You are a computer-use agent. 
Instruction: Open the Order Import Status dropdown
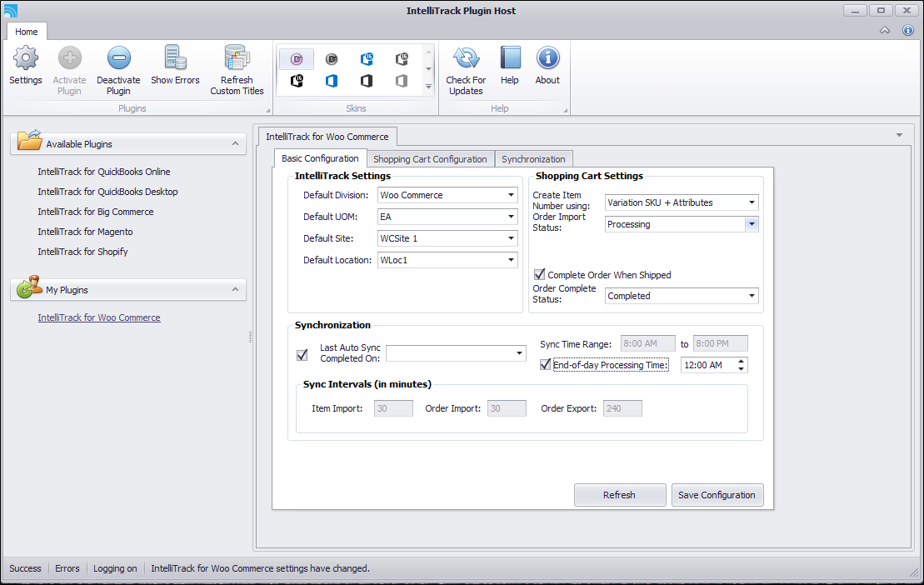click(752, 224)
